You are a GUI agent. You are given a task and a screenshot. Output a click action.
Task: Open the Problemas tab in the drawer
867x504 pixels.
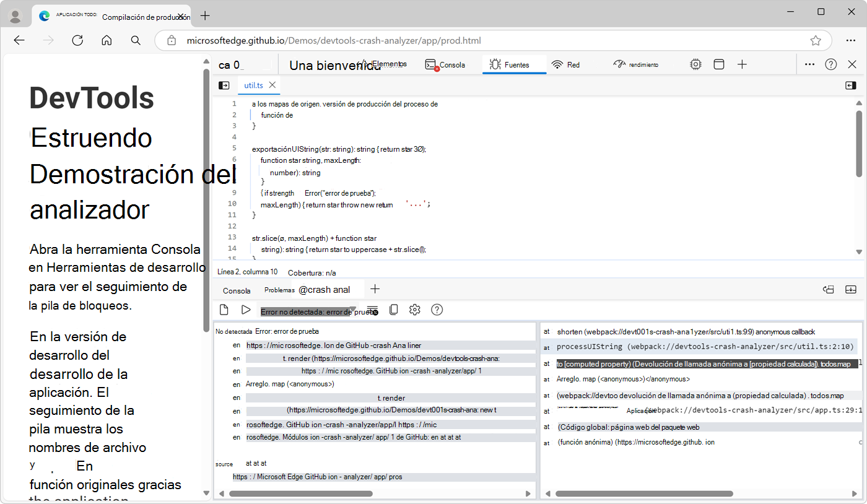click(x=279, y=290)
